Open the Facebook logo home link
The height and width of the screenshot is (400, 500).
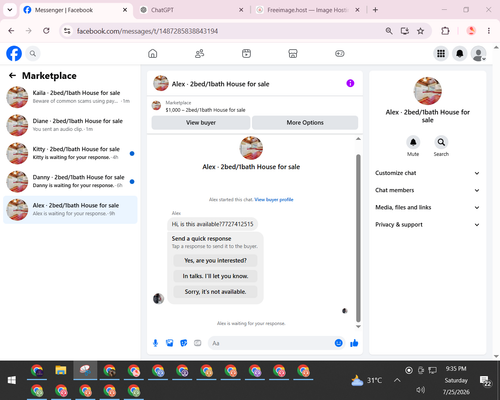[14, 53]
